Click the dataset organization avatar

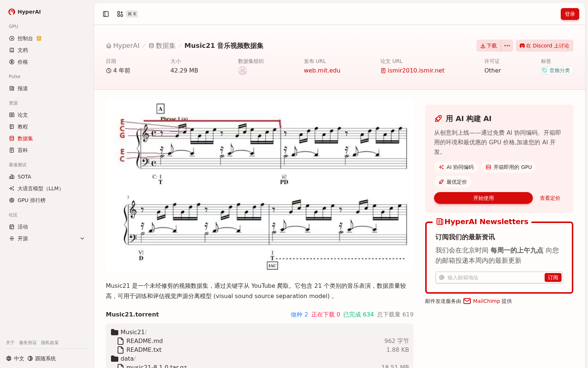pyautogui.click(x=243, y=71)
